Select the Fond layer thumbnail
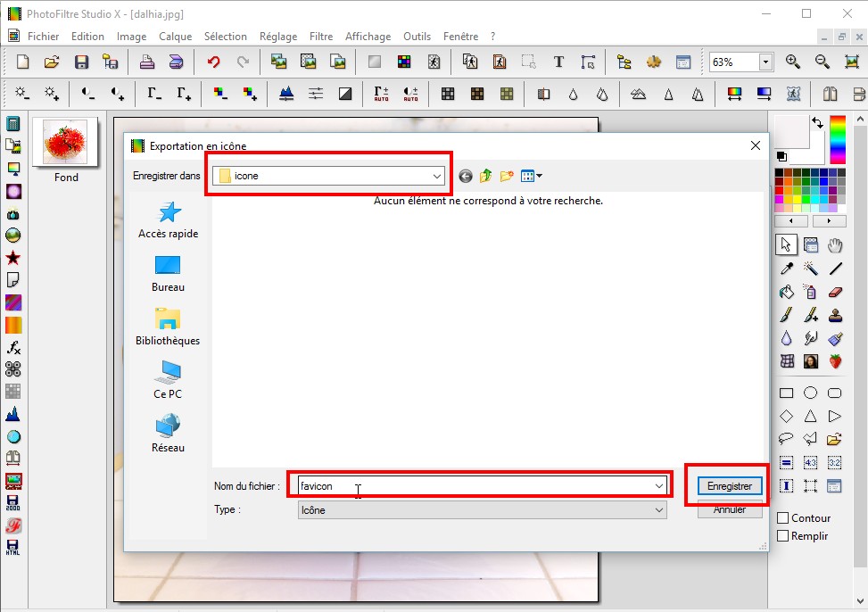Screen dimensions: 868x612 [x=65, y=142]
